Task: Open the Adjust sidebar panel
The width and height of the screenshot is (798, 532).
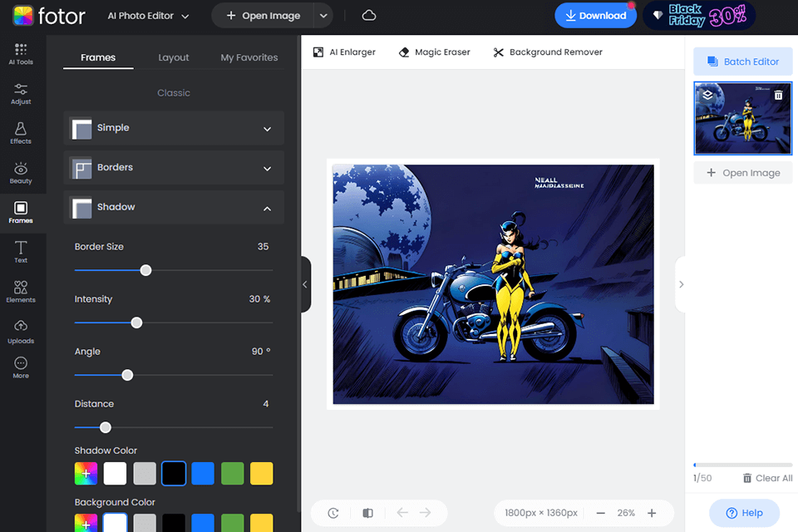Action: (20, 94)
